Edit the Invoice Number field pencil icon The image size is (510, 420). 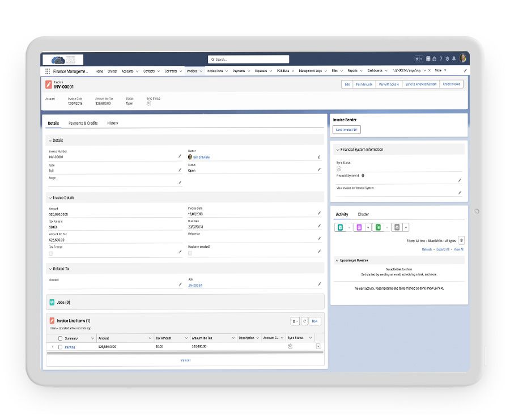pos(180,156)
